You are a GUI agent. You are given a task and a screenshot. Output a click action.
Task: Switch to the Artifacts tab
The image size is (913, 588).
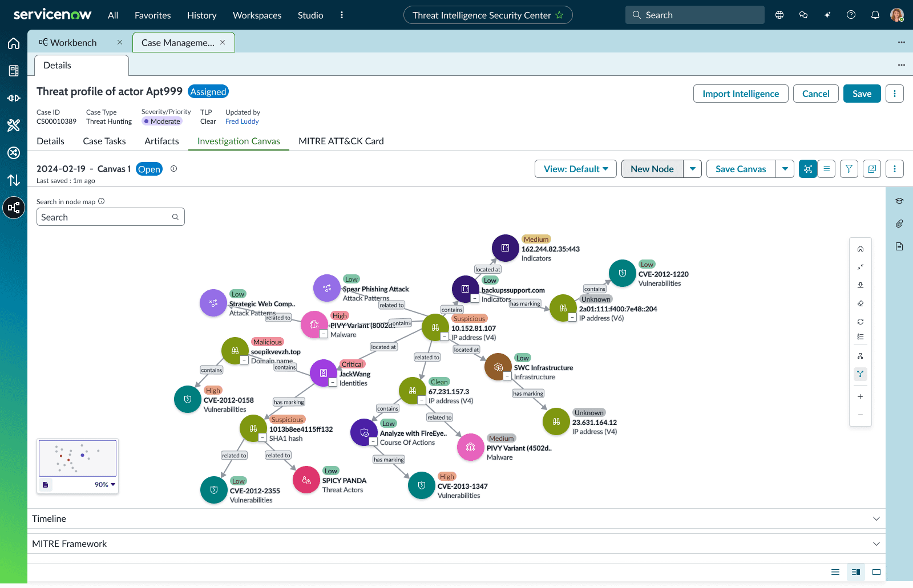coord(161,141)
